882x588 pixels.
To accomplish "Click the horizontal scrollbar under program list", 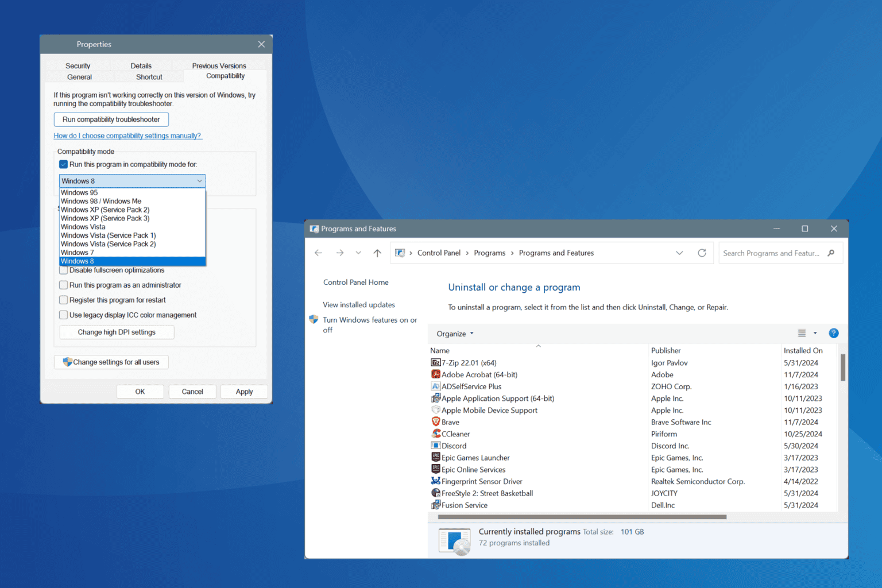I will point(582,517).
